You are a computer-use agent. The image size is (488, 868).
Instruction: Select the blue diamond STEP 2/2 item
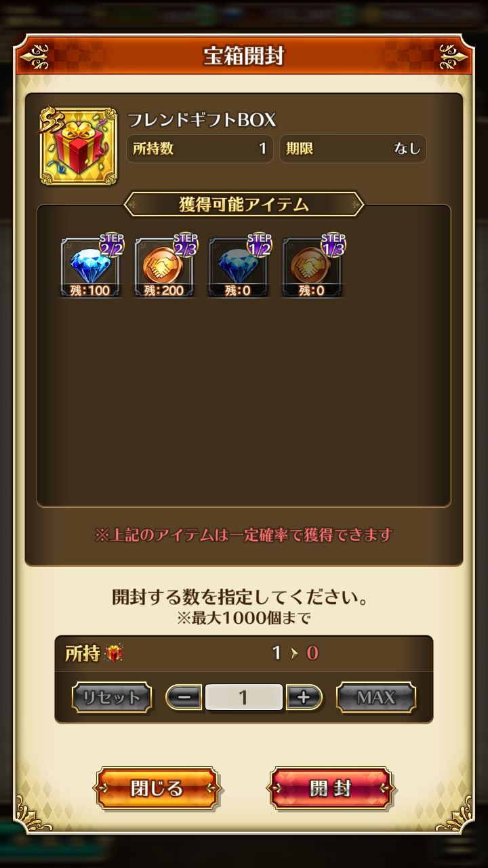point(90,265)
